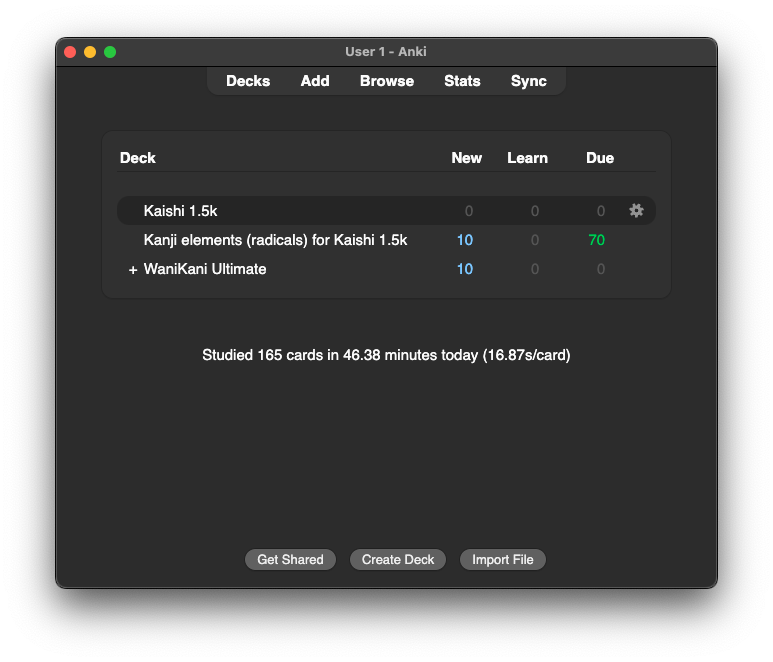Open the WaniKani Ultimate deck
The width and height of the screenshot is (773, 662).
pos(205,269)
